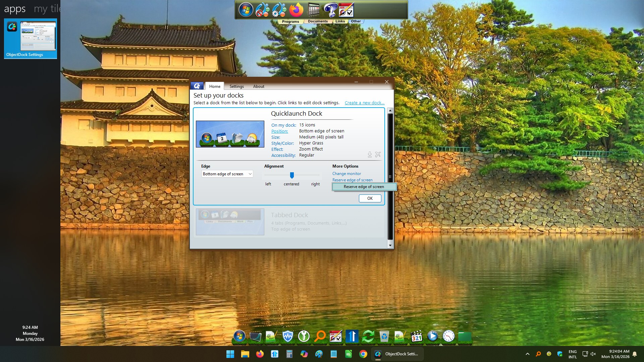The width and height of the screenshot is (644, 362).
Task: Click the blue shield dock icon
Action: (x=288, y=336)
